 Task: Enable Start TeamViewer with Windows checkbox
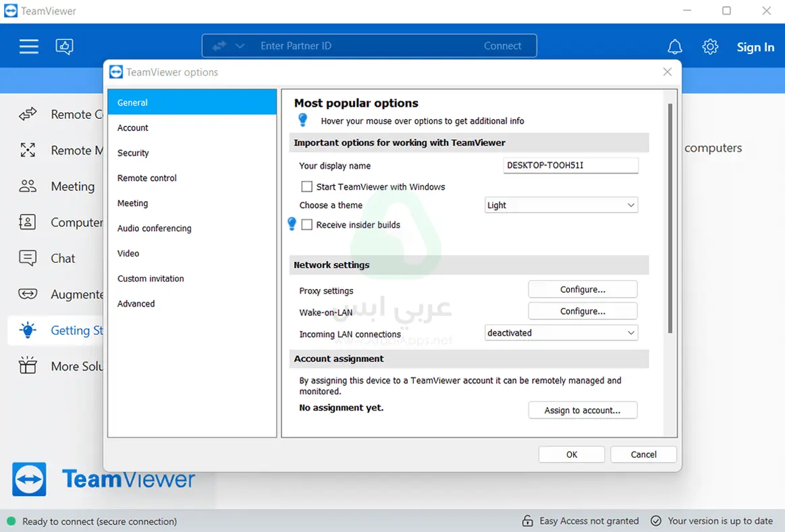307,186
